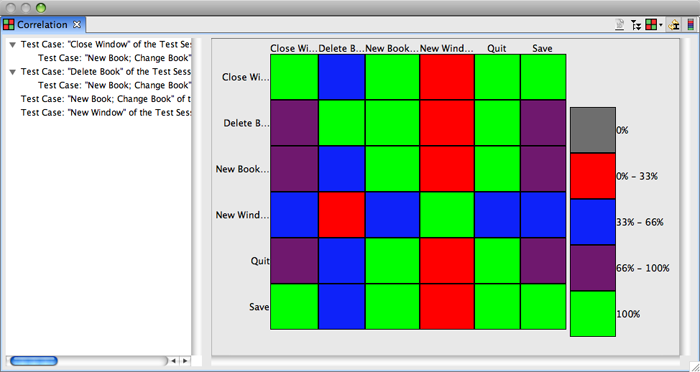Click the "New Wind..." row label
This screenshot has height=372, width=700.
coord(242,215)
